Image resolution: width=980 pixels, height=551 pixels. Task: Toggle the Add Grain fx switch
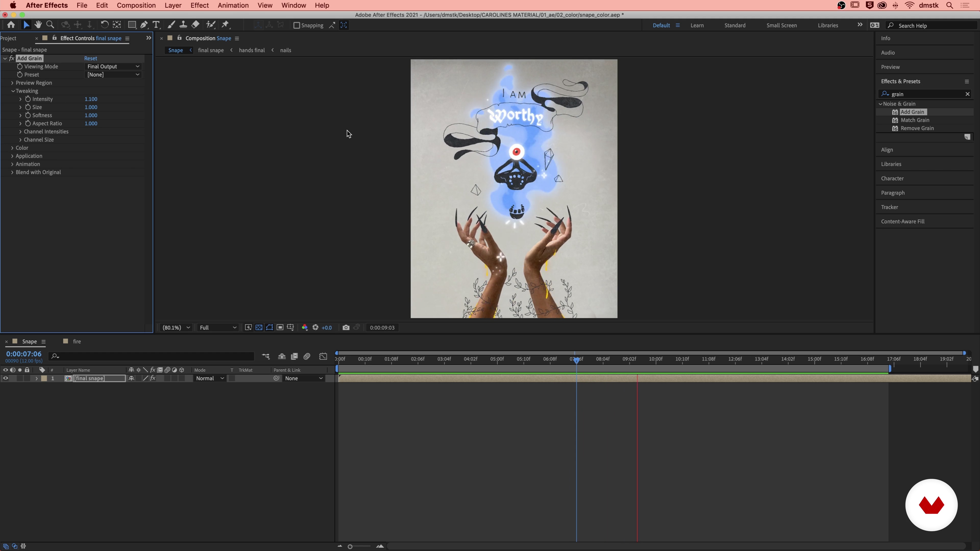[x=12, y=58]
